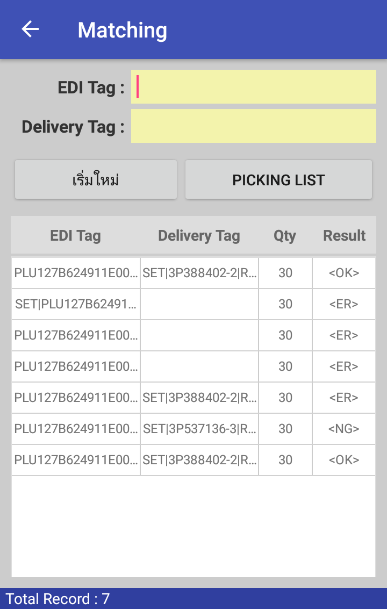Image resolution: width=387 pixels, height=609 pixels.
Task: Click the Total Record : 7 status bar
Action: coord(194,599)
